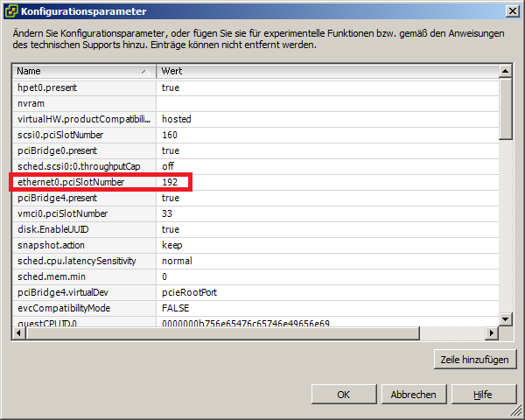This screenshot has width=525, height=420.
Task: Click the Zeile hinzufügen button
Action: pos(475,359)
